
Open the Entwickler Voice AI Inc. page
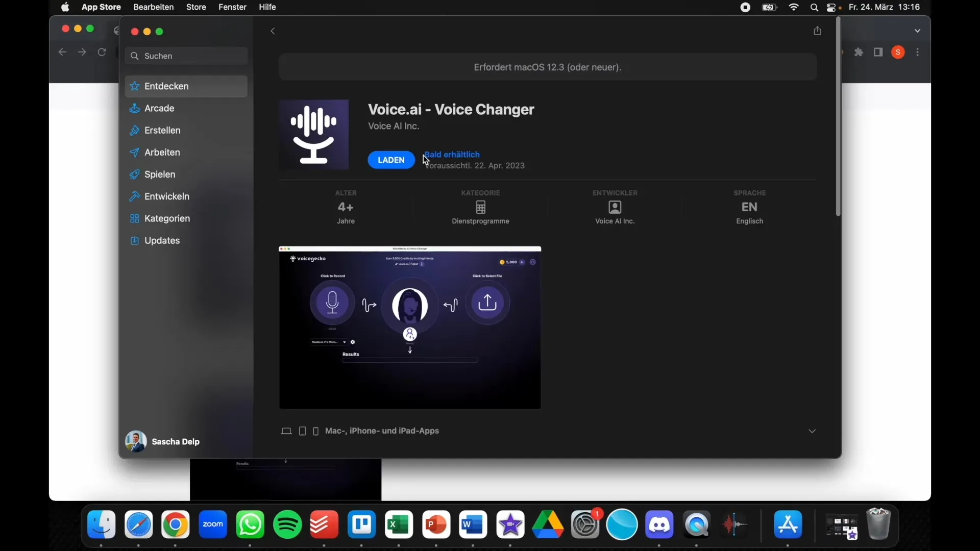click(x=615, y=208)
